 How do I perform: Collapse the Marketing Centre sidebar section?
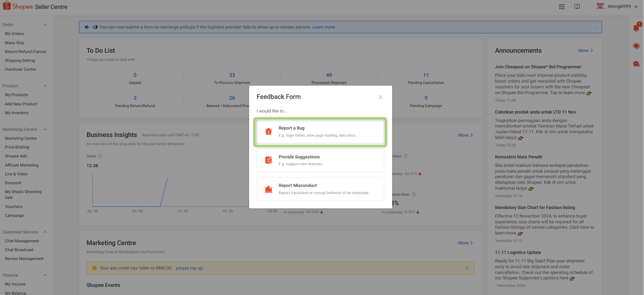point(45,129)
